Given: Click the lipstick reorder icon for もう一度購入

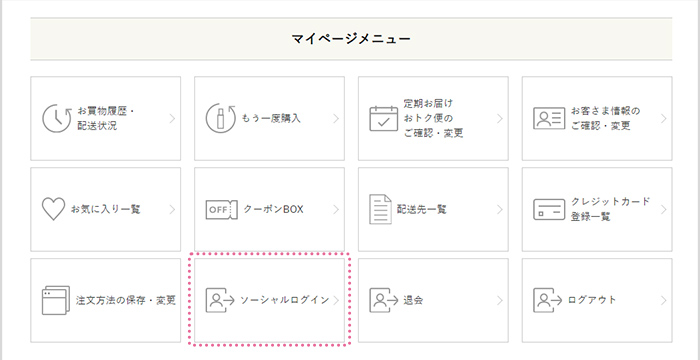Looking at the screenshot, I should pyautogui.click(x=220, y=118).
